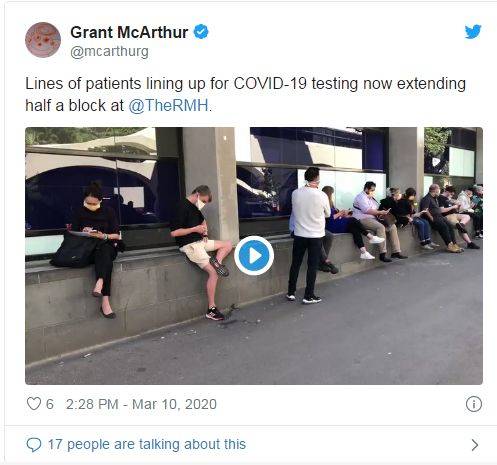Click the man in black shirt and shorts
Screen dimensions: 497x465
[201, 252]
